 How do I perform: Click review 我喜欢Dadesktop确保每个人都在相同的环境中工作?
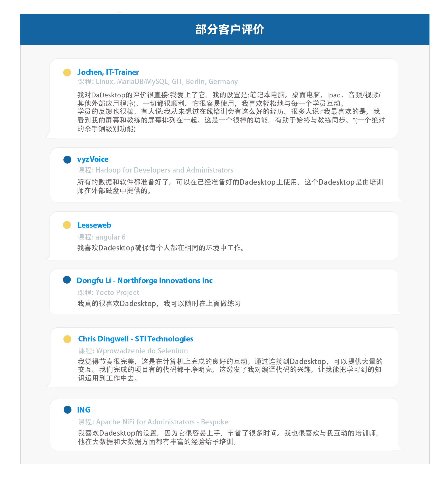coord(161,248)
